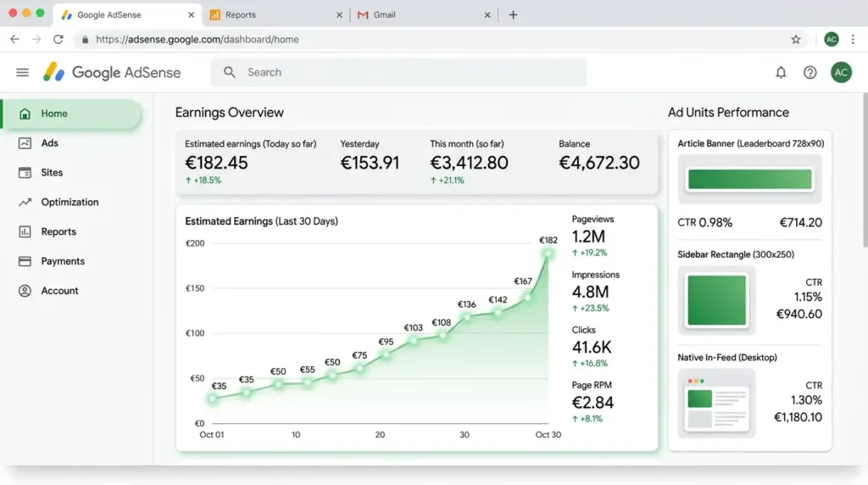This screenshot has width=868, height=485.
Task: Select the Google AdSense browser tab
Action: click(127, 15)
